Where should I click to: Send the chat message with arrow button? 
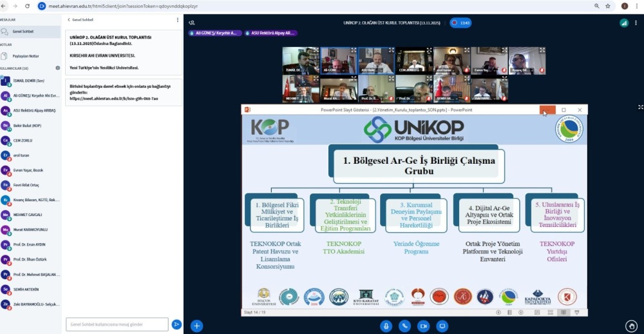tap(176, 324)
